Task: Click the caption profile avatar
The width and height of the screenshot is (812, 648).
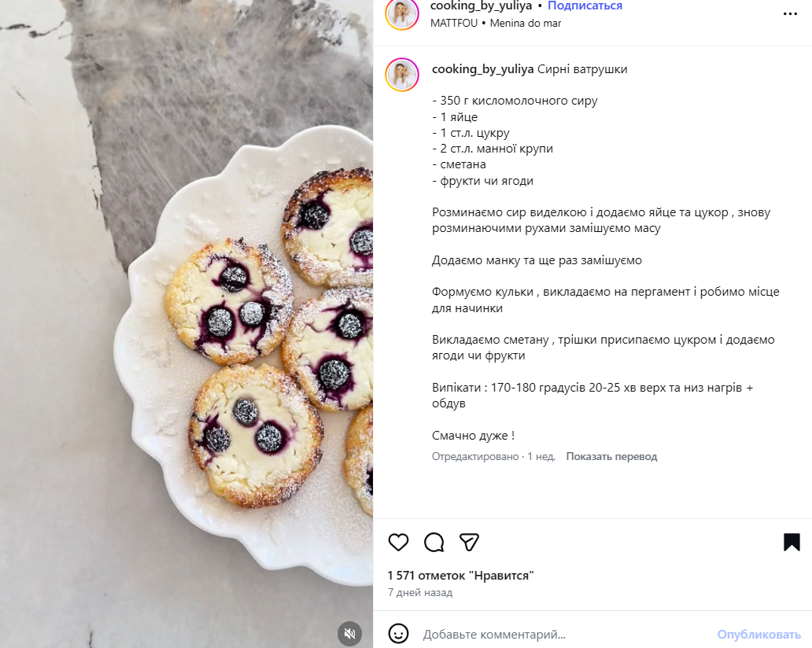Action: pyautogui.click(x=402, y=75)
